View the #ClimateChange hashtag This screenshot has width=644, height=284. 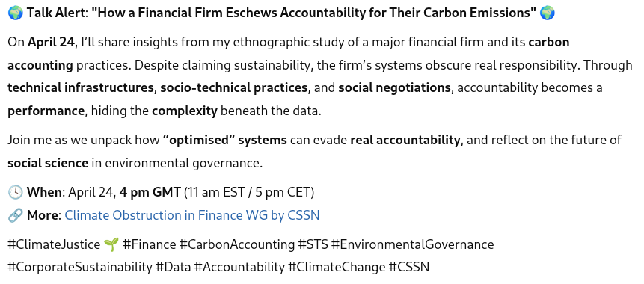click(337, 267)
